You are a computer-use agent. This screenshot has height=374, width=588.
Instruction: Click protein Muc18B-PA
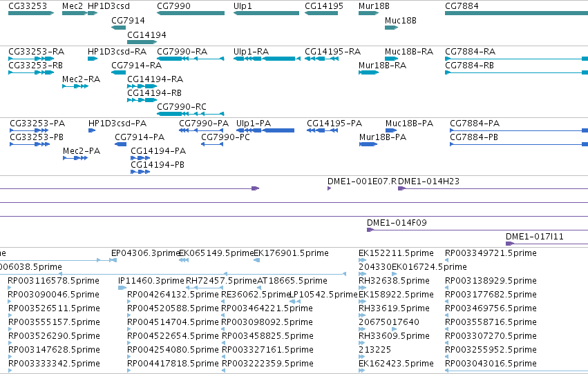click(410, 124)
